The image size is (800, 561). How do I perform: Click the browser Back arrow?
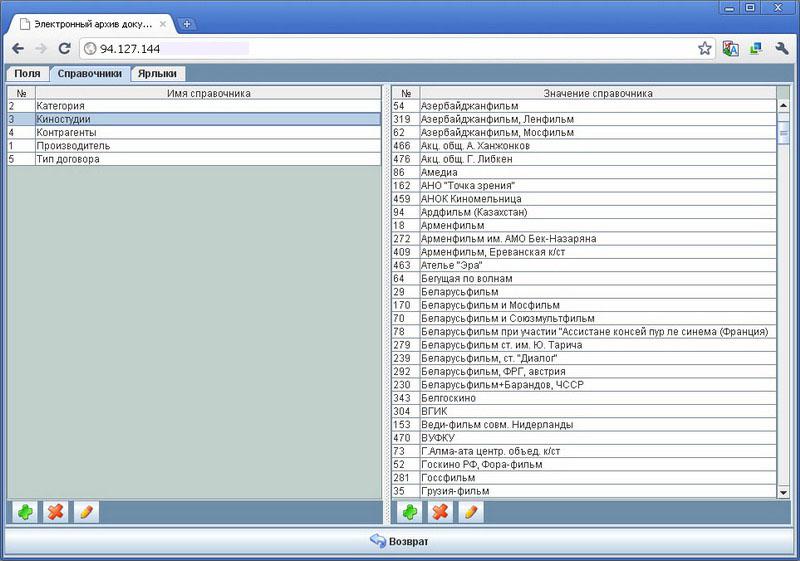click(18, 48)
